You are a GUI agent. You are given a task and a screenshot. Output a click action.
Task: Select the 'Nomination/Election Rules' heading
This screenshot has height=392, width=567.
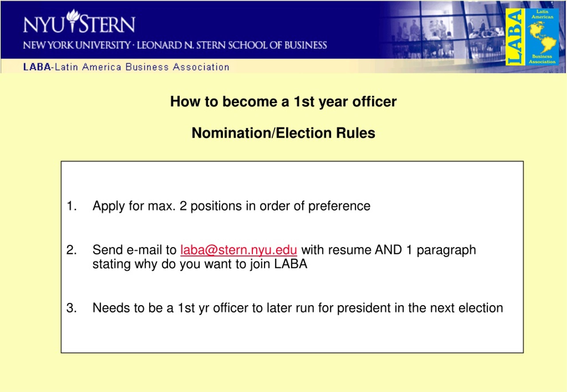[x=283, y=133]
